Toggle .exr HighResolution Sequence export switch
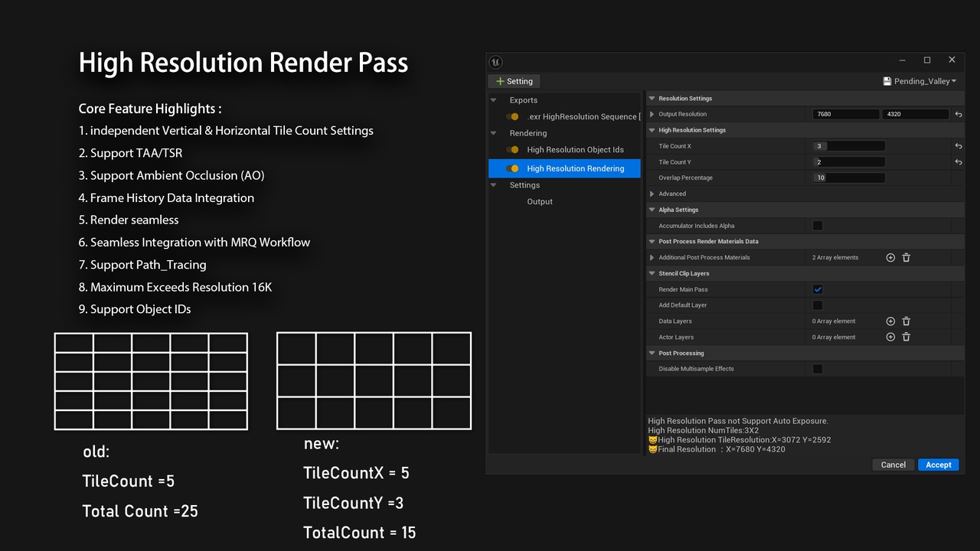The height and width of the screenshot is (551, 980). [513, 116]
